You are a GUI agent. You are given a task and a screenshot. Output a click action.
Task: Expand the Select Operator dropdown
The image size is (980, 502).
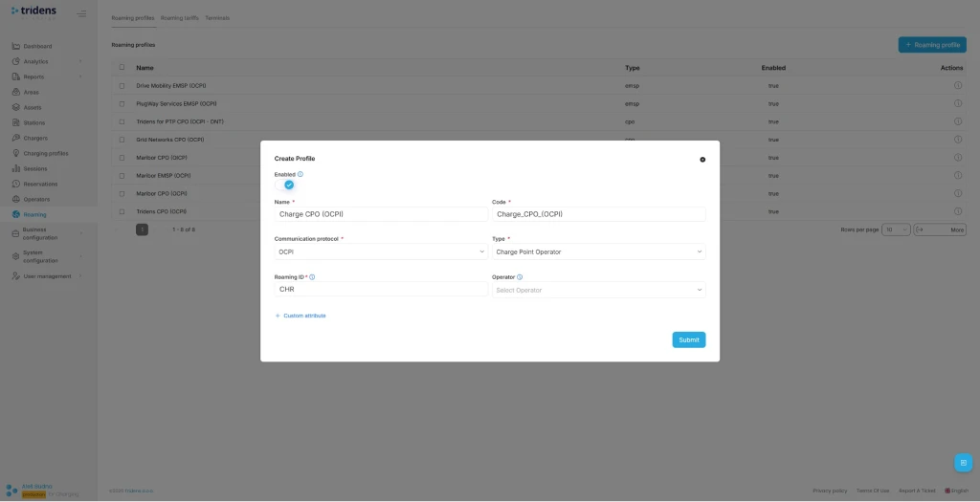(599, 290)
